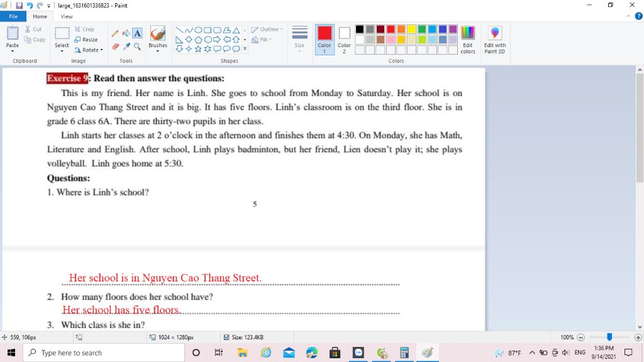Pick the purple color swatch
644x362 pixels.
coord(453,29)
